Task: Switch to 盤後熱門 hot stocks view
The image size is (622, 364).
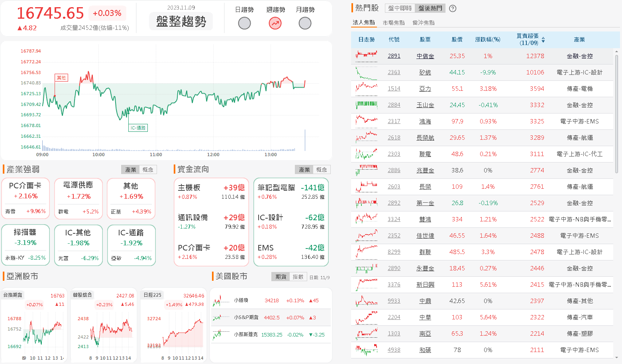Action: point(430,8)
